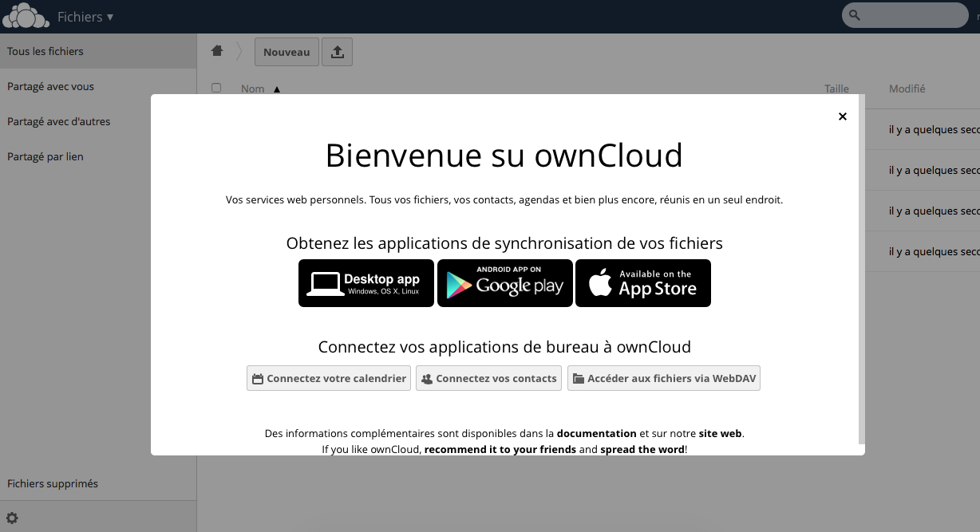This screenshot has width=980, height=532.
Task: Sort files by Modifié column
Action: (907, 89)
